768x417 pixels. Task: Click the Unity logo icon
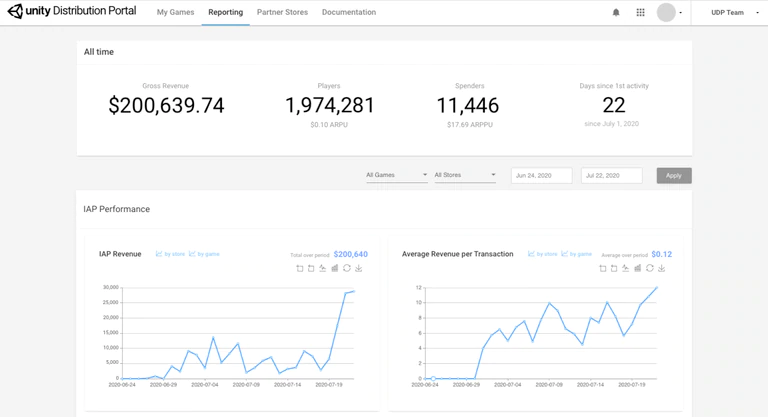pyautogui.click(x=15, y=11)
